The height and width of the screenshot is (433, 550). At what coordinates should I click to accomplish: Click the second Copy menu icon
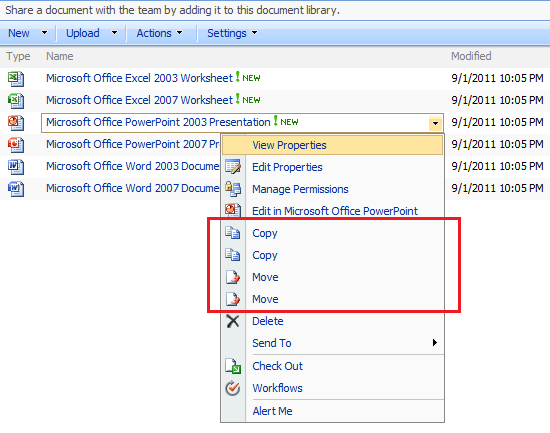(x=233, y=255)
